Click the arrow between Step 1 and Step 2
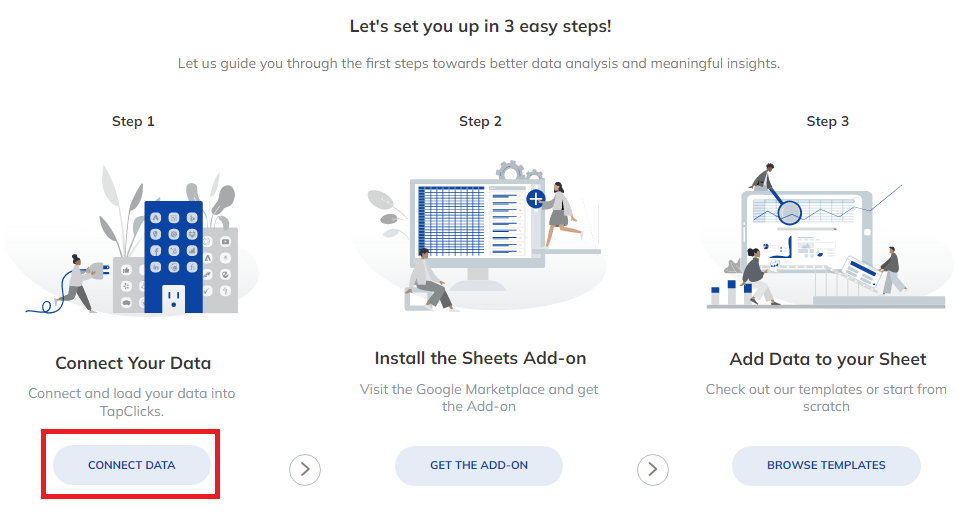This screenshot has width=970, height=518. tap(305, 470)
